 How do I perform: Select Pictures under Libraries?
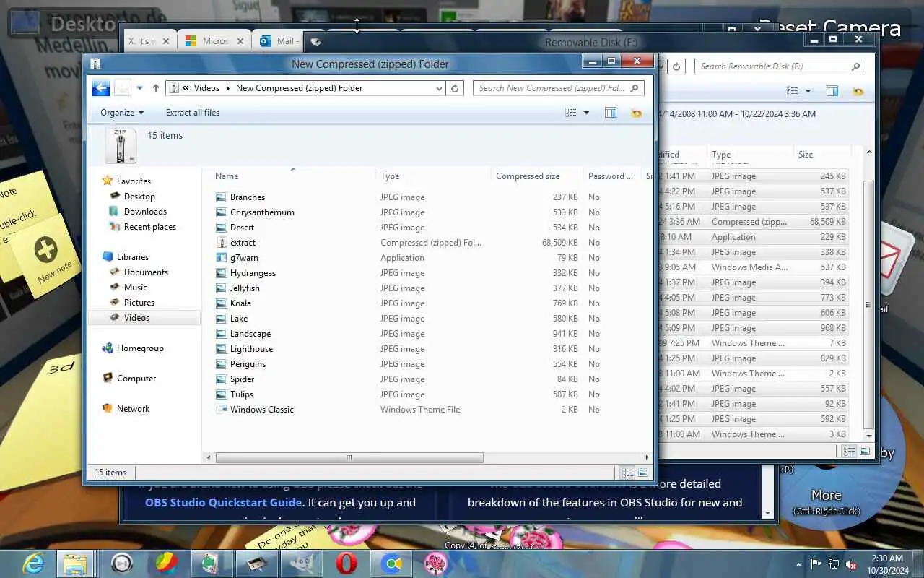(x=139, y=303)
